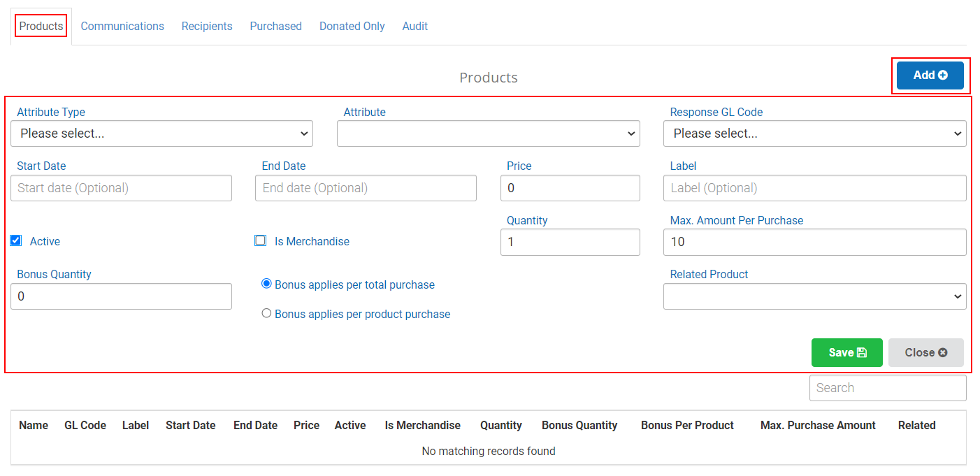This screenshot has width=980, height=476.
Task: Focus the Price input field
Action: click(x=570, y=188)
